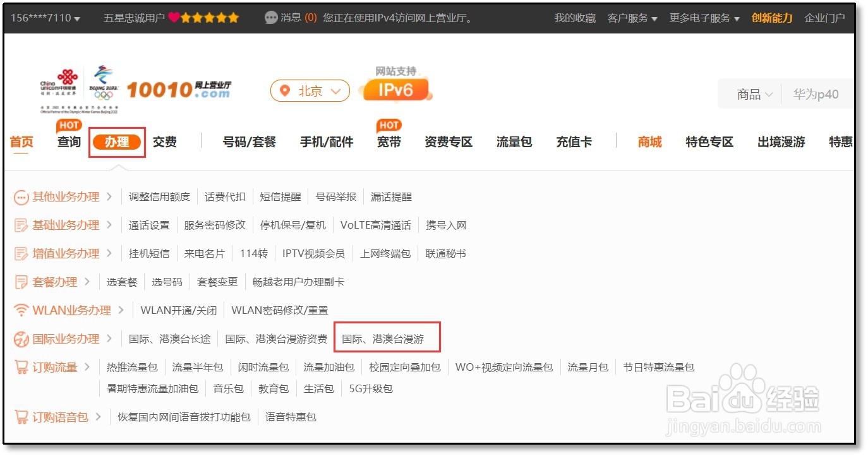This screenshot has width=868, height=456.
Task: Switch to the 办理 tab
Action: point(118,141)
